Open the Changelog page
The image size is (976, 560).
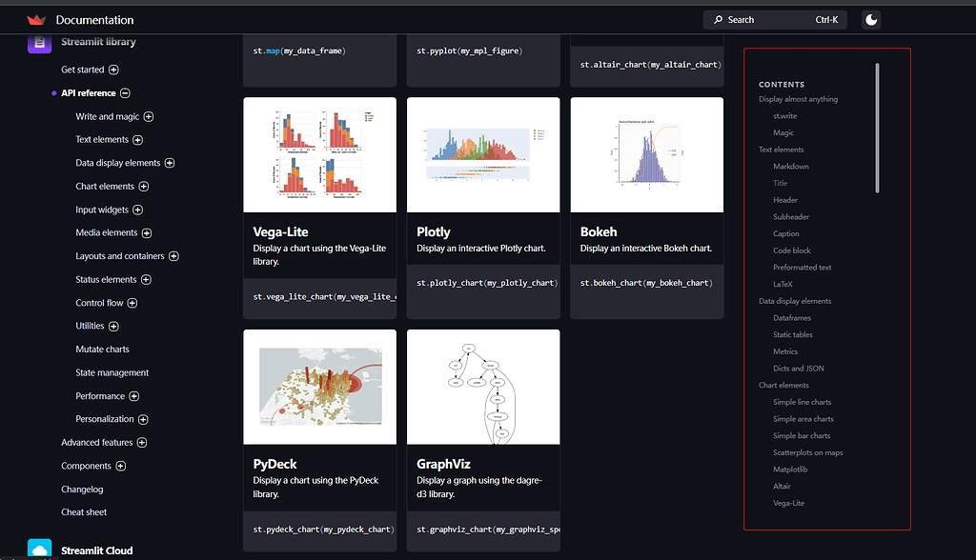[81, 488]
